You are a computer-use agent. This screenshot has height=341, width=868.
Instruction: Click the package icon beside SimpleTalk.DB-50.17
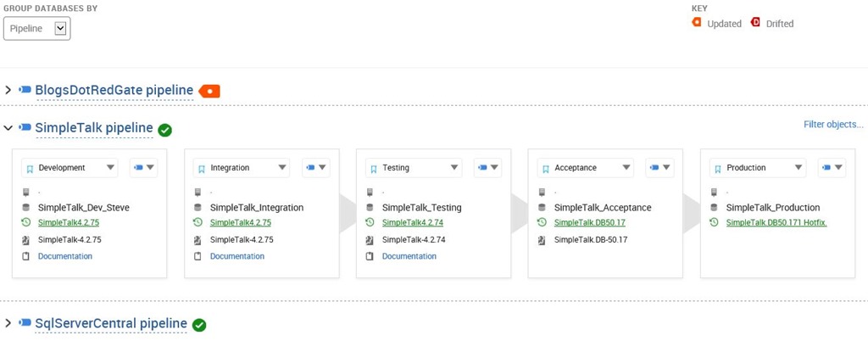coord(542,240)
